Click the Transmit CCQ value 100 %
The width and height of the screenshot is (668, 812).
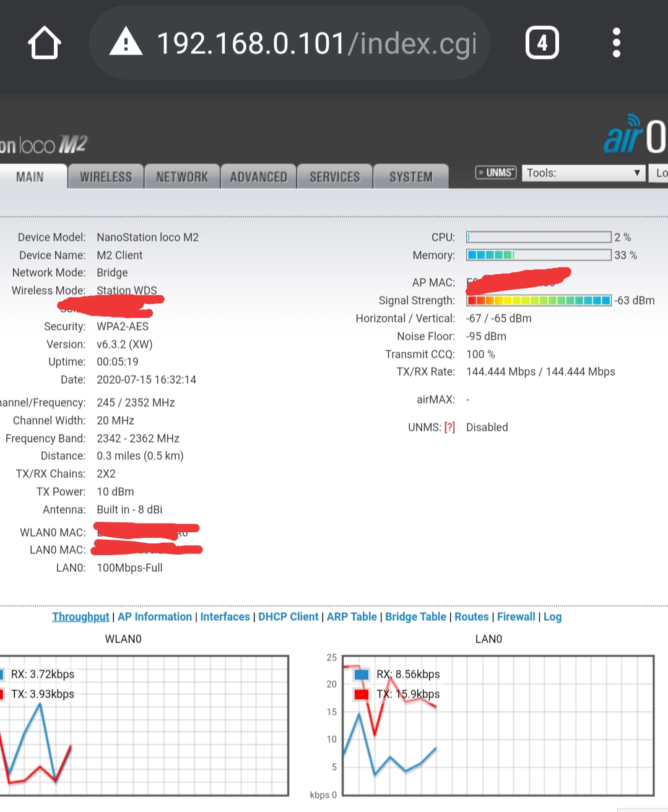(x=480, y=354)
